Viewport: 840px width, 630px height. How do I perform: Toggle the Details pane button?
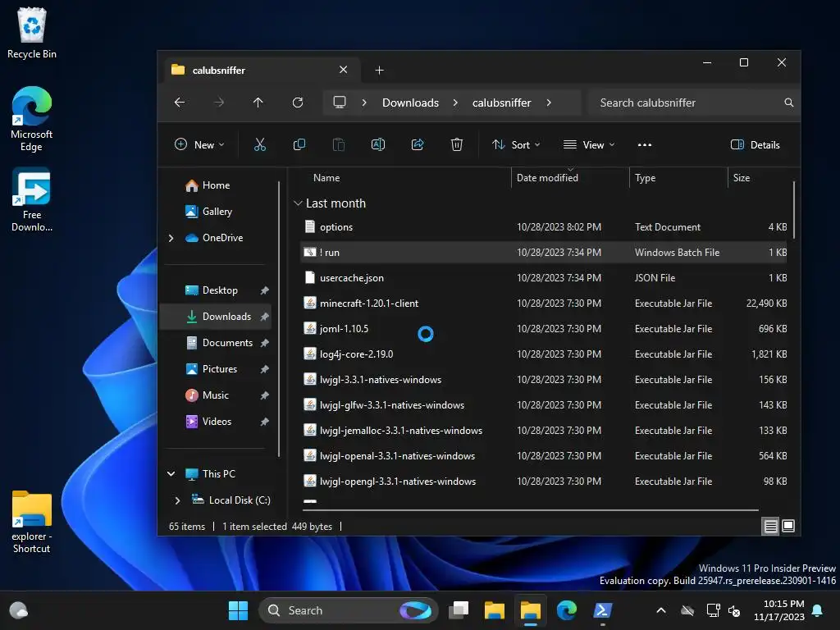point(755,144)
